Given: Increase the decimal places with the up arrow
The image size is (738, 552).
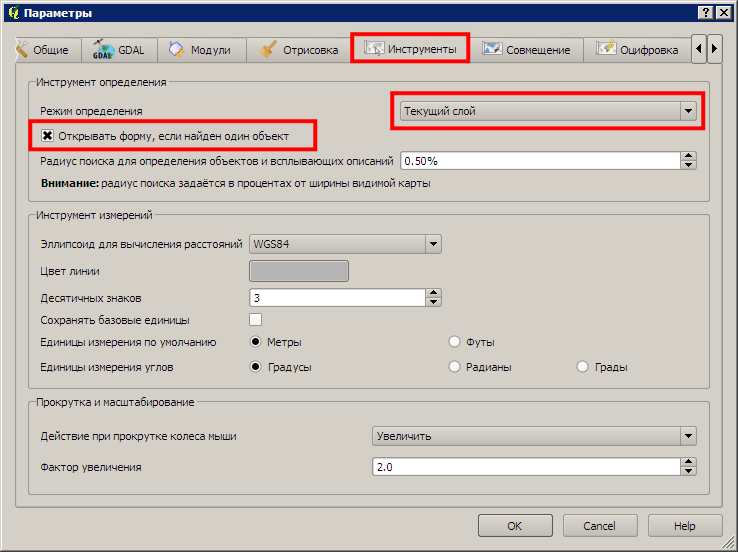Looking at the screenshot, I should pyautogui.click(x=433, y=293).
